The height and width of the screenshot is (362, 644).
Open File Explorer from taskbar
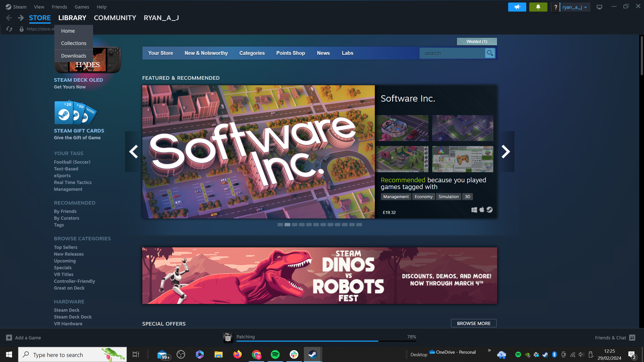click(218, 354)
